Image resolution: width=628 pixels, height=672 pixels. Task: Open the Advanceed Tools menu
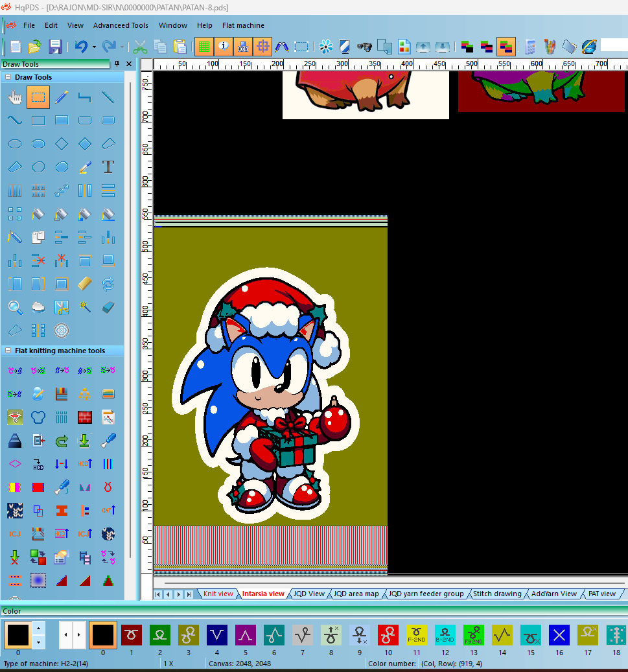(x=121, y=25)
